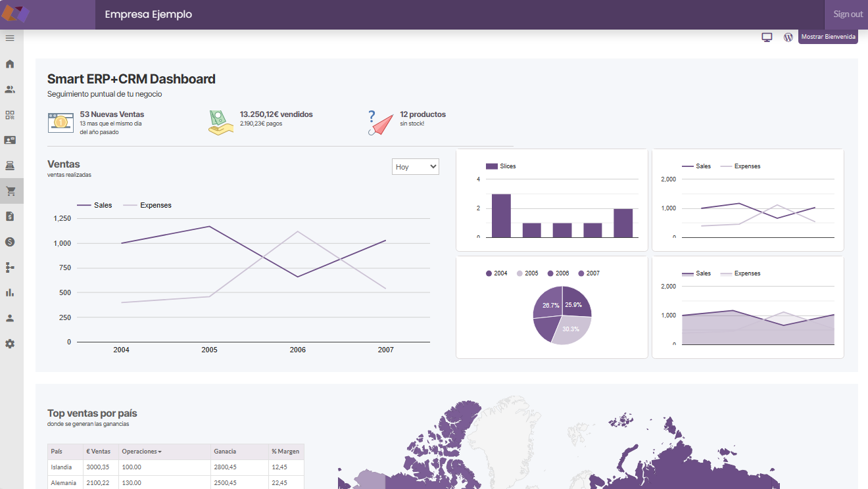
Task: Open the bar chart reports sidebar icon
Action: click(10, 292)
